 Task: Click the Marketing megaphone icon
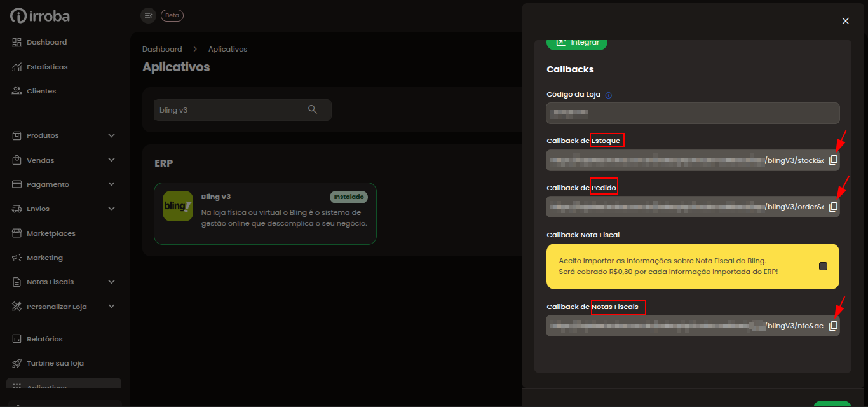pyautogui.click(x=17, y=258)
